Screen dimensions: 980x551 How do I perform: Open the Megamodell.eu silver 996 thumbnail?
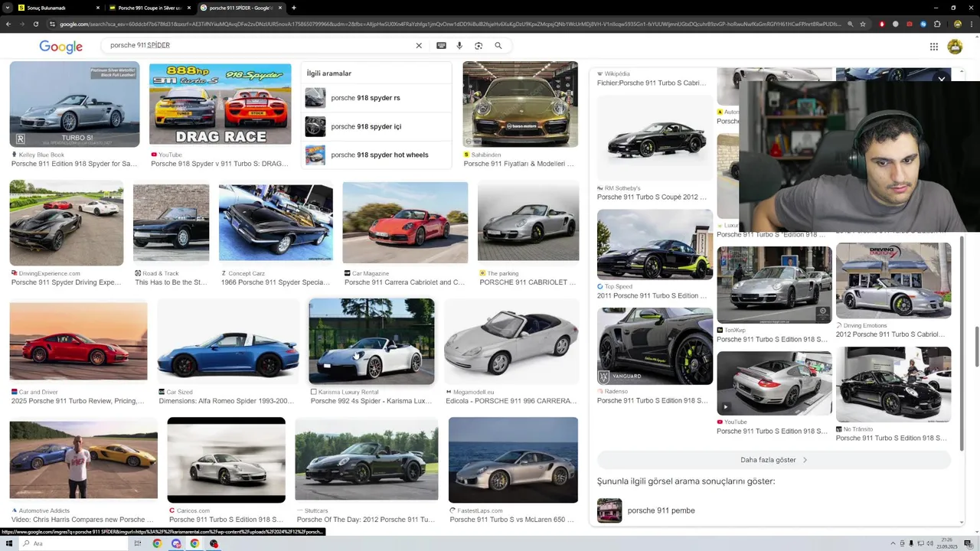pos(511,341)
